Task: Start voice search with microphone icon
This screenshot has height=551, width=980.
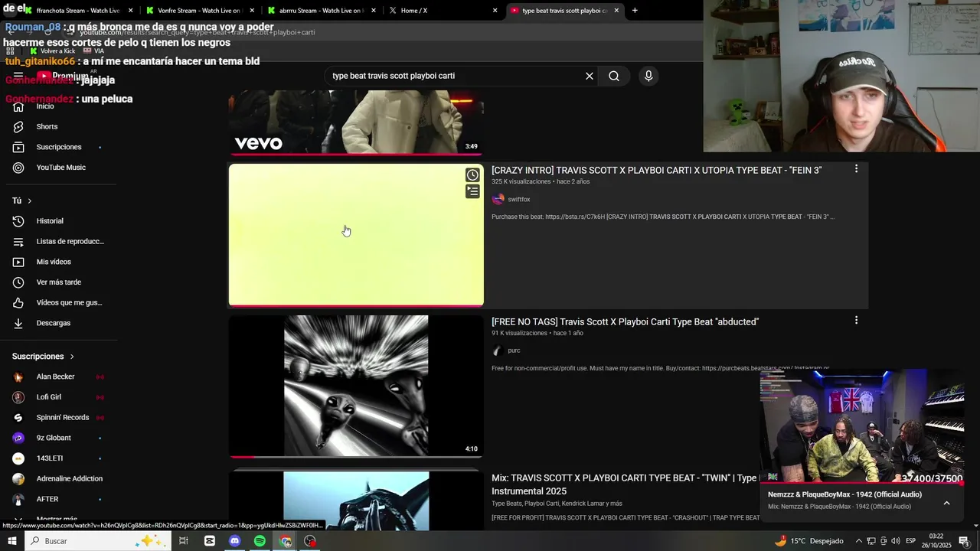Action: [x=648, y=76]
